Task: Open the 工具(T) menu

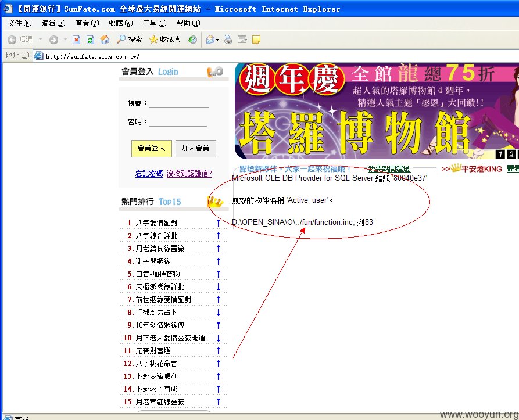Action: (x=155, y=23)
